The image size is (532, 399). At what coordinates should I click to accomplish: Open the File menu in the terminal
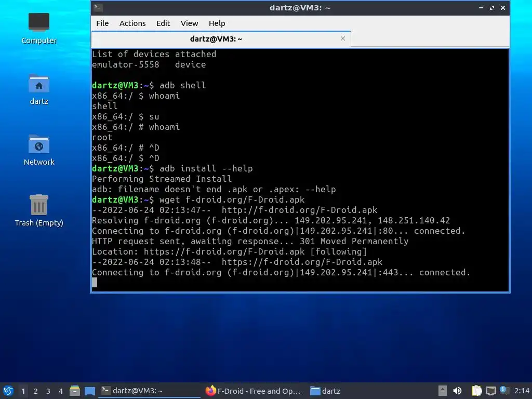pos(102,23)
